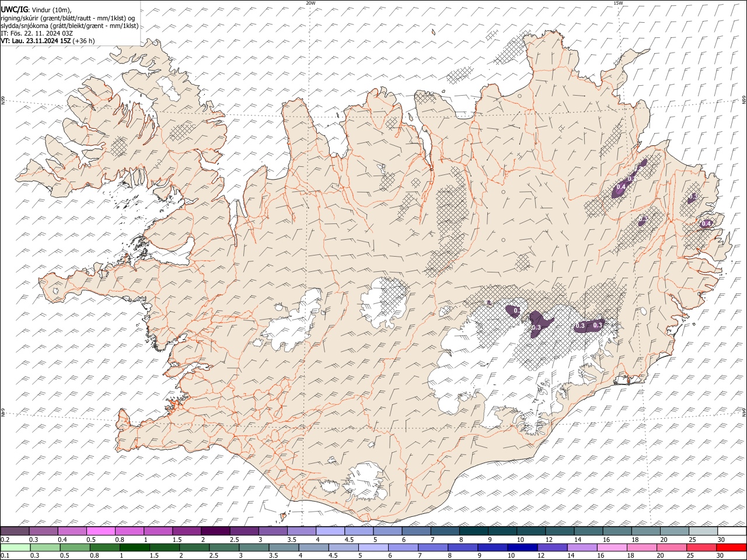The width and height of the screenshot is (747, 560).
Task: Select the 'VT: Lau. 23.11.2024 15Z' valid-time text
Action: point(36,41)
